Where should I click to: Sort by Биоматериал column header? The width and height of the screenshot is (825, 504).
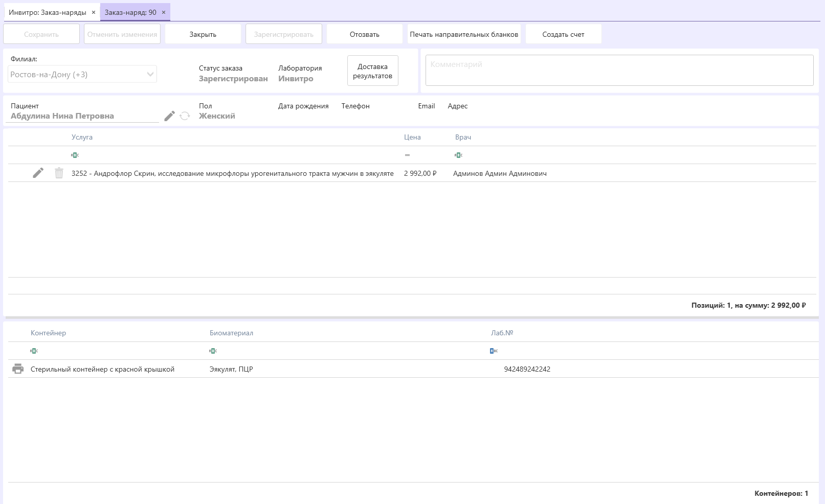tap(231, 333)
